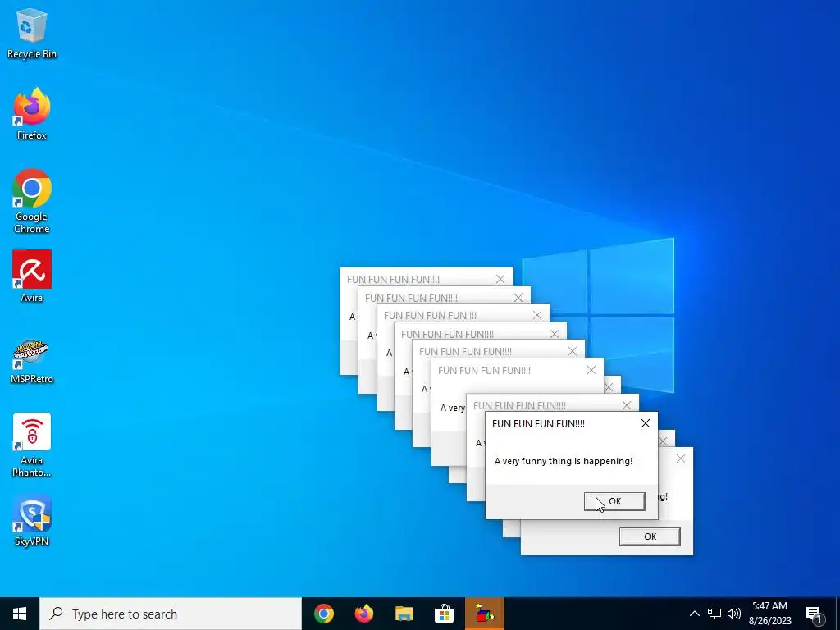Click the taskbar search box
The image size is (840, 630).
[x=171, y=614]
